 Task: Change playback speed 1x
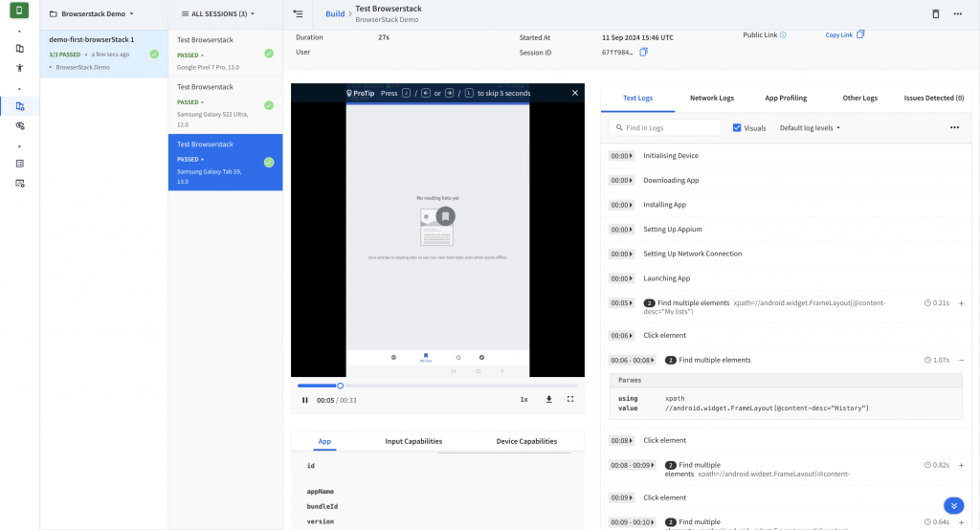[x=523, y=399]
